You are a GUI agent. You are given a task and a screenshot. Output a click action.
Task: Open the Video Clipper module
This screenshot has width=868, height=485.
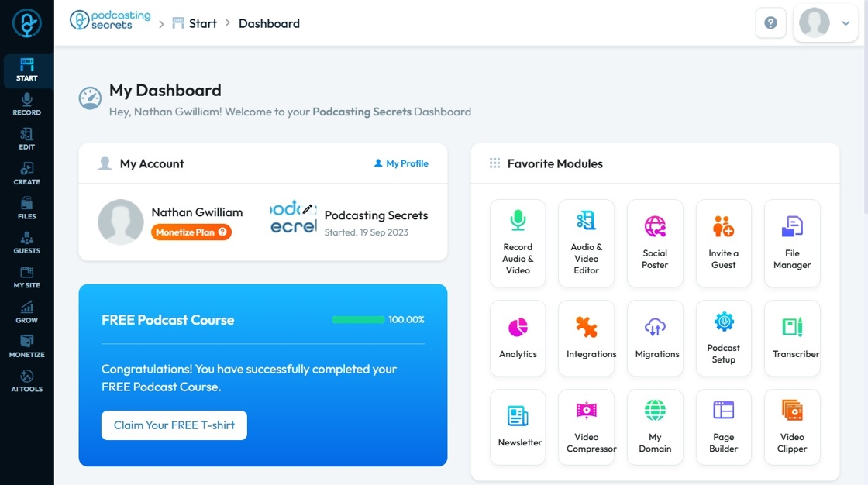(792, 427)
